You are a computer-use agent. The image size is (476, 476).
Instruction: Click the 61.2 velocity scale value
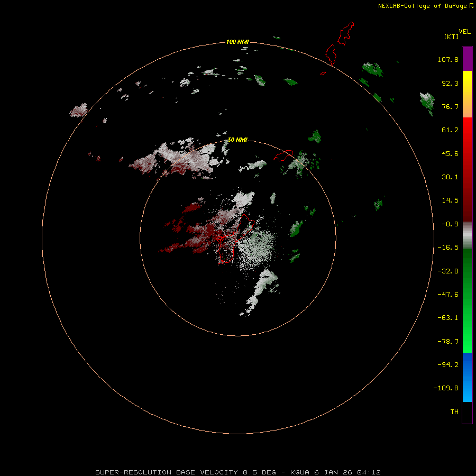[450, 130]
